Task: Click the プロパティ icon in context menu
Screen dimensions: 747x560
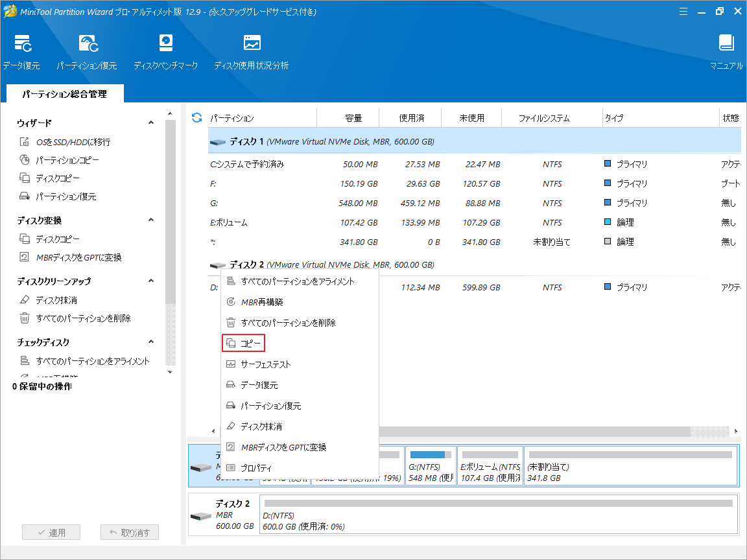Action: click(x=231, y=467)
